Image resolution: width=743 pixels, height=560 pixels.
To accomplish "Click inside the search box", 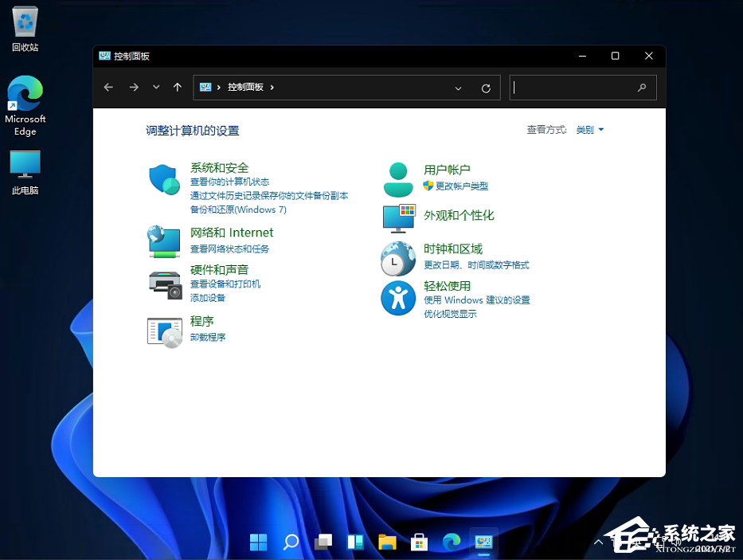I will click(x=583, y=88).
